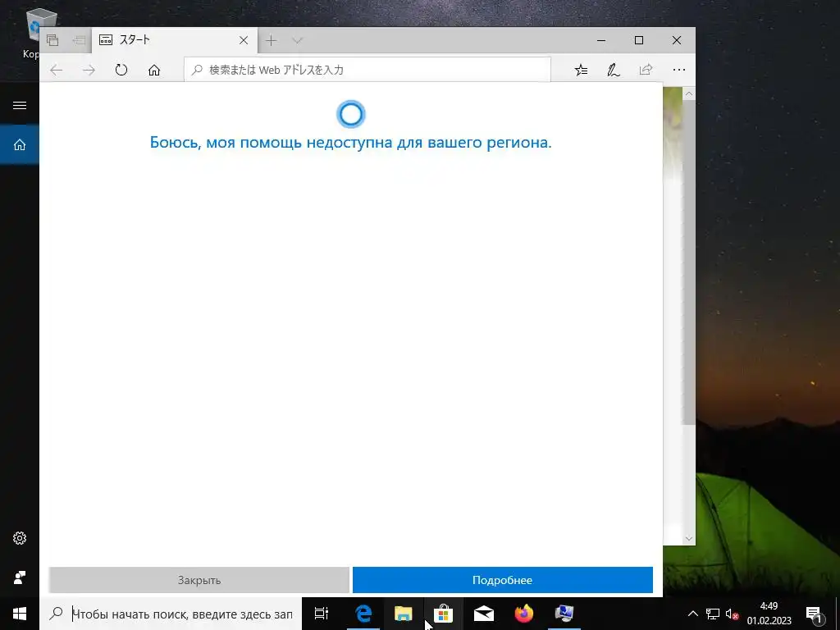Image resolution: width=840 pixels, height=630 pixels.
Task: Open Microsoft Store from taskbar
Action: (x=444, y=614)
